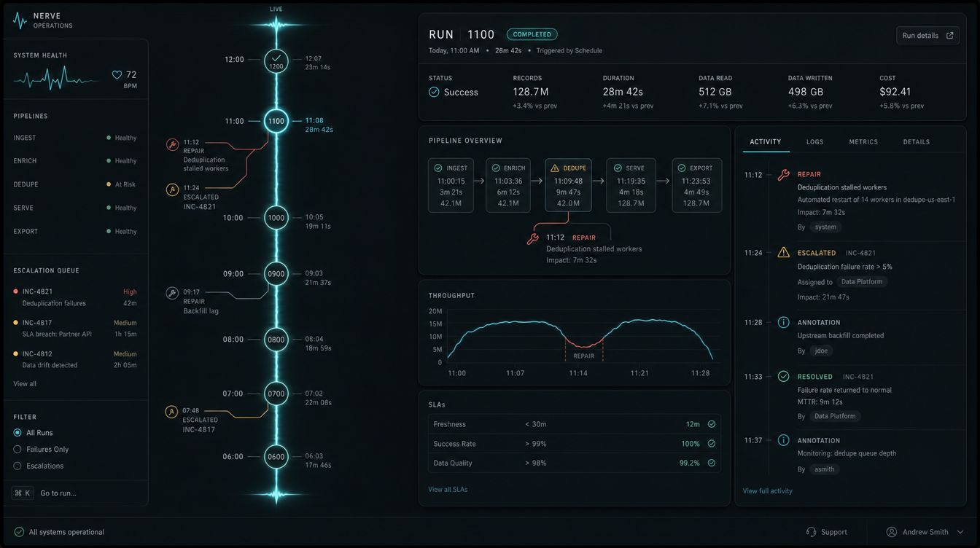
Task: Click the headset Support icon in footer
Action: pyautogui.click(x=811, y=532)
